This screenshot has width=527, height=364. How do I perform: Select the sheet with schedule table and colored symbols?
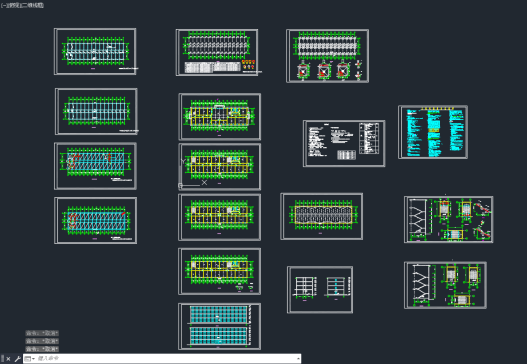click(217, 52)
